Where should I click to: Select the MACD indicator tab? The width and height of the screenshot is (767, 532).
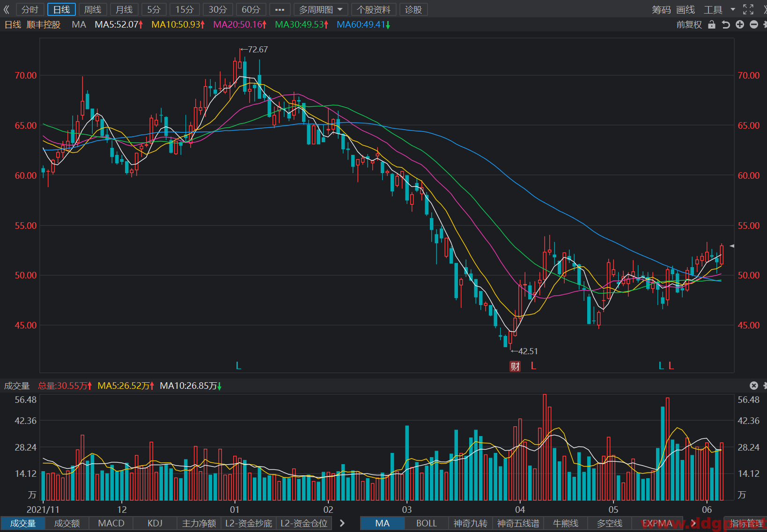pos(111,523)
